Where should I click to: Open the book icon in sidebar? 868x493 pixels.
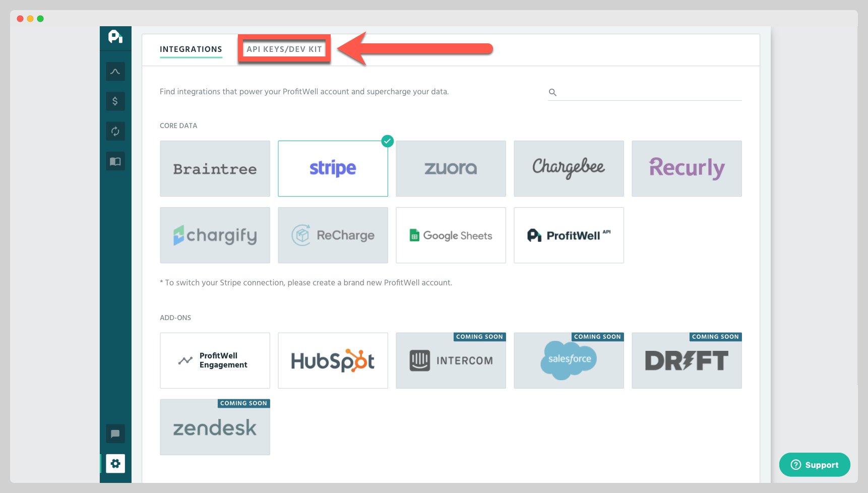tap(115, 161)
